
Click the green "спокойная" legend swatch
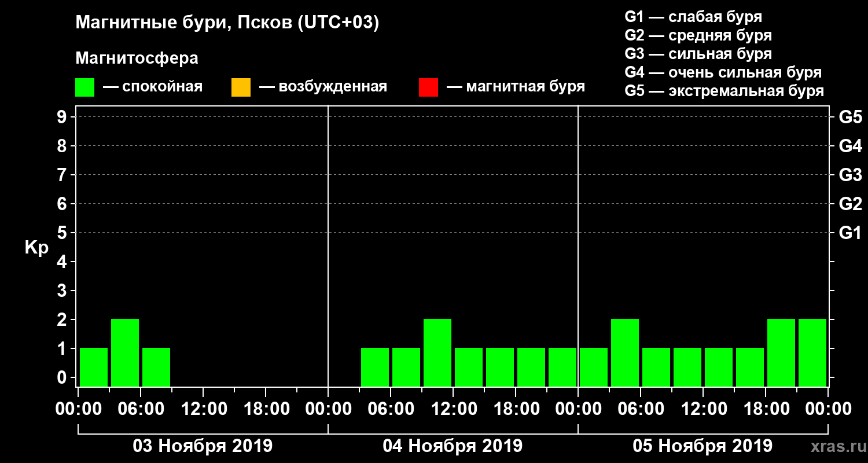click(85, 87)
